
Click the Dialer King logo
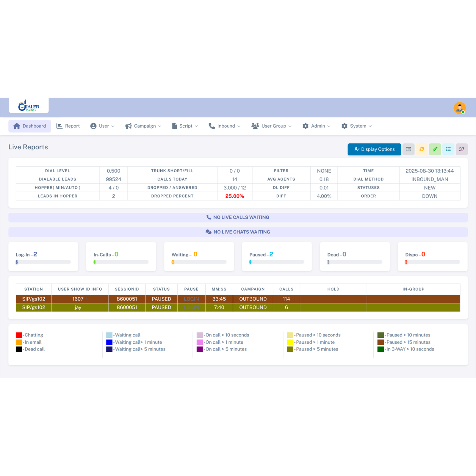tap(29, 106)
